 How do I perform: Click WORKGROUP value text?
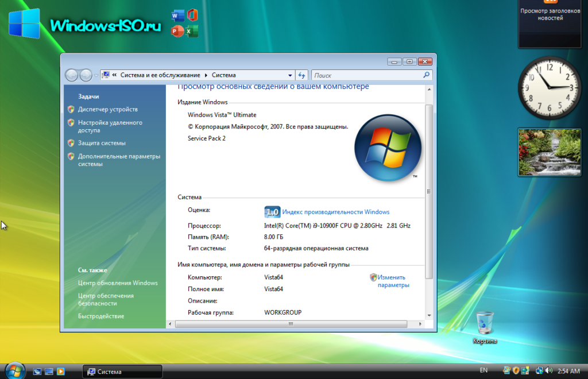283,312
